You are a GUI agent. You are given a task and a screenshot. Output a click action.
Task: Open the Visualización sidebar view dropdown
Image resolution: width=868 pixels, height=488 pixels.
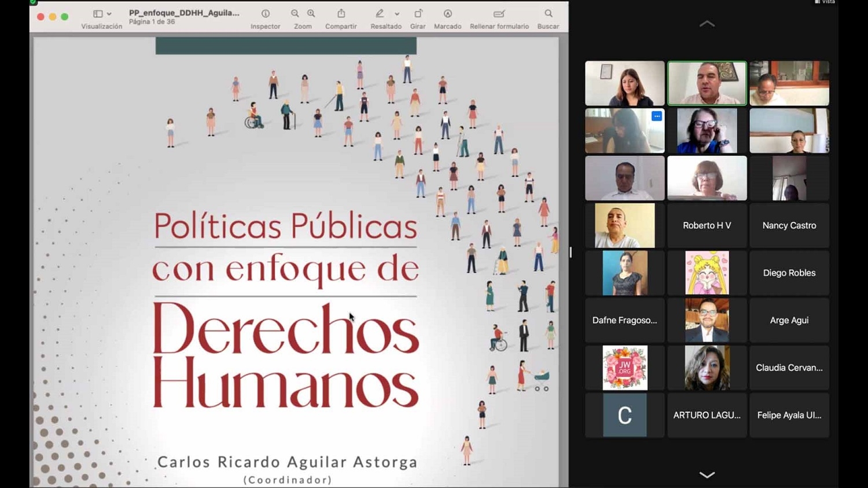coord(102,14)
